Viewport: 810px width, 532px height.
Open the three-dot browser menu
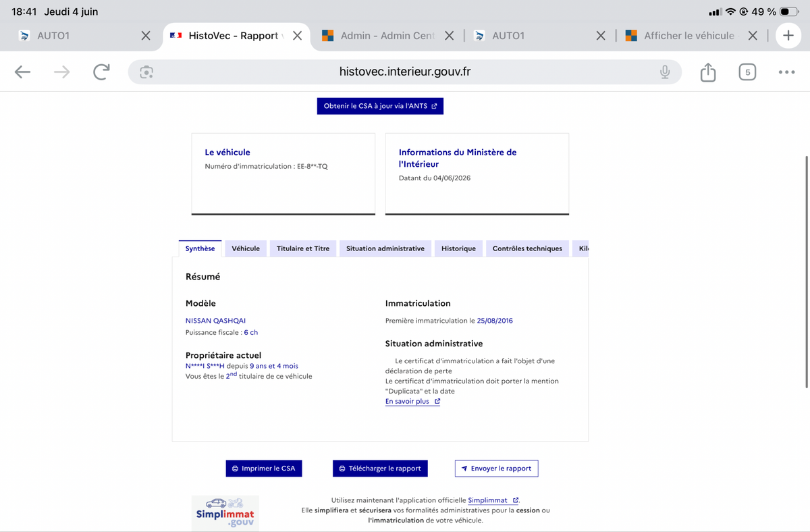[x=786, y=72]
